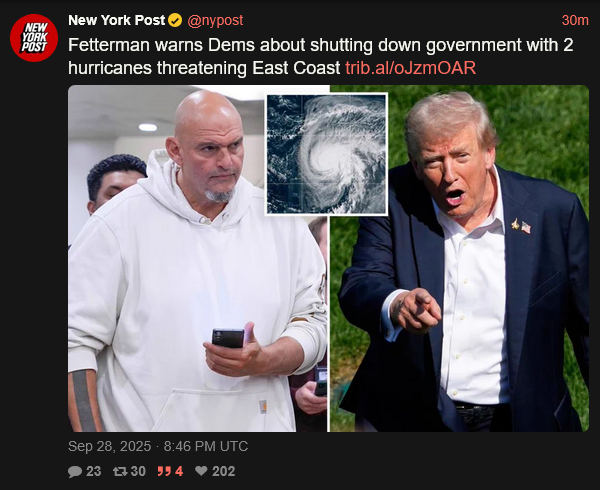Screen dimensions: 600x490
Task: Show the 23 replies count
Action: point(93,471)
